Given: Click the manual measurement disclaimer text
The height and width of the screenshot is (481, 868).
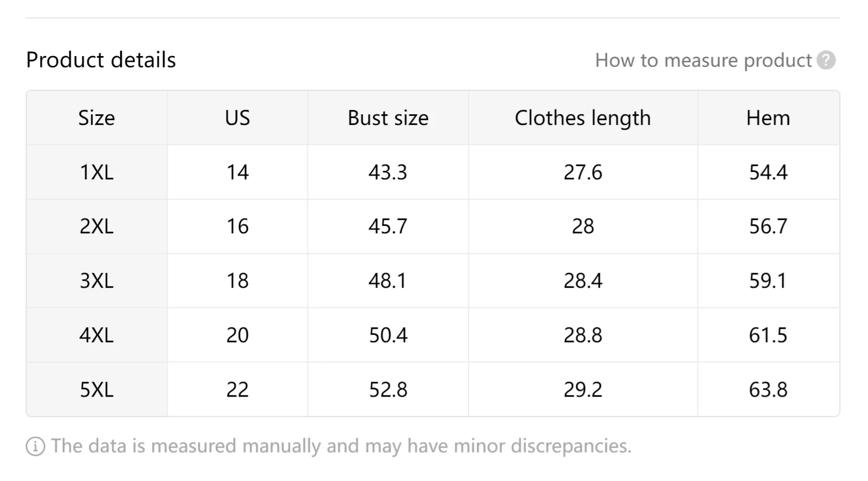Looking at the screenshot, I should [x=341, y=446].
